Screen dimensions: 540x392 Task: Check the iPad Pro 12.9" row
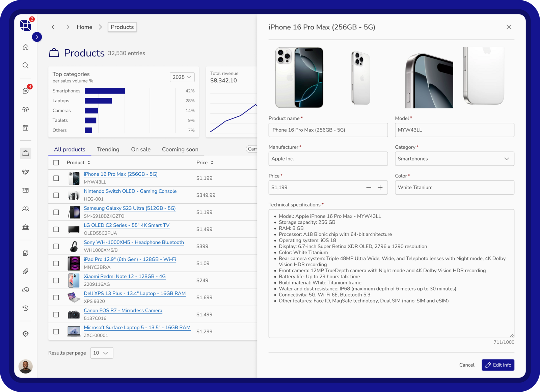coord(56,263)
